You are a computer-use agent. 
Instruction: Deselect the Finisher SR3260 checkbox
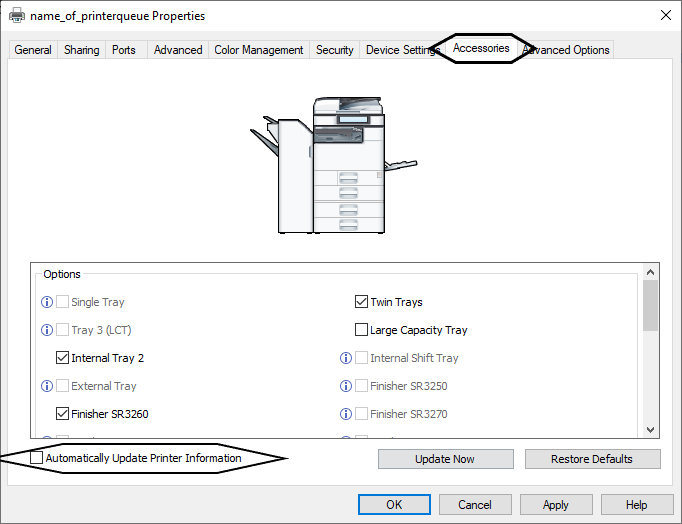63,414
